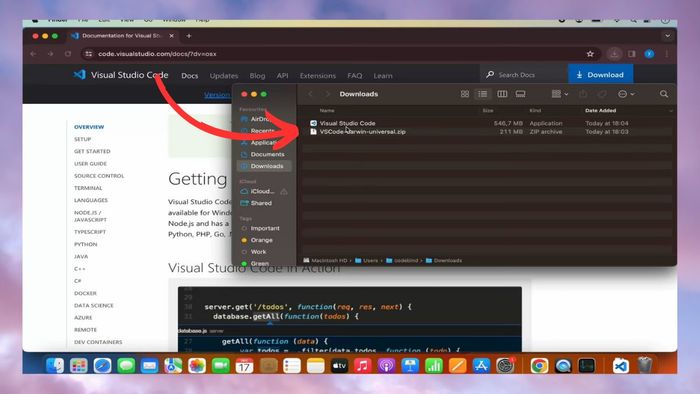This screenshot has width=700, height=394.
Task: Open the DOCKER docs section
Action: coord(85,293)
